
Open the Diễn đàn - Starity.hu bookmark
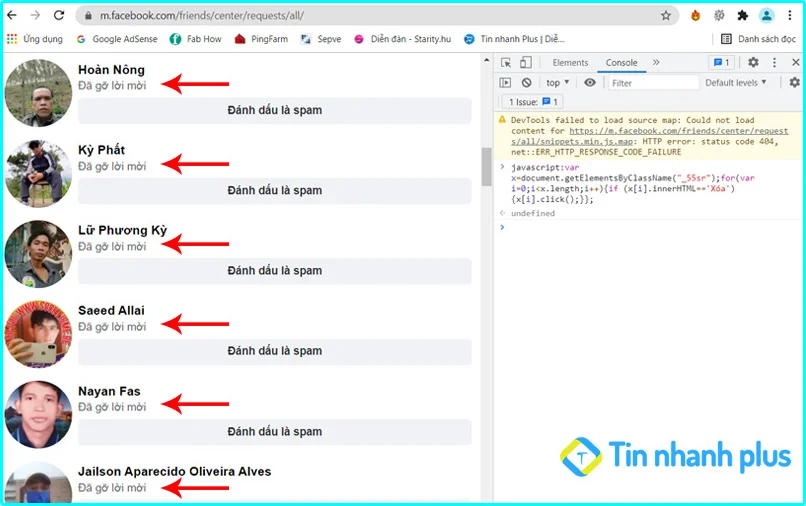[x=402, y=39]
